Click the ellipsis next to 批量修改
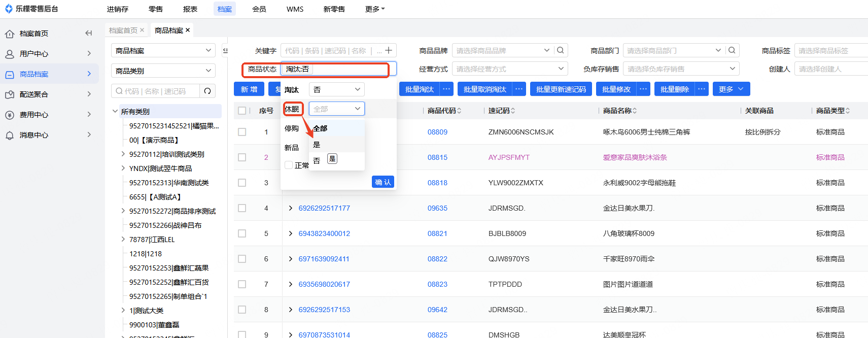Viewport: 868px width, 338px height. 643,89
